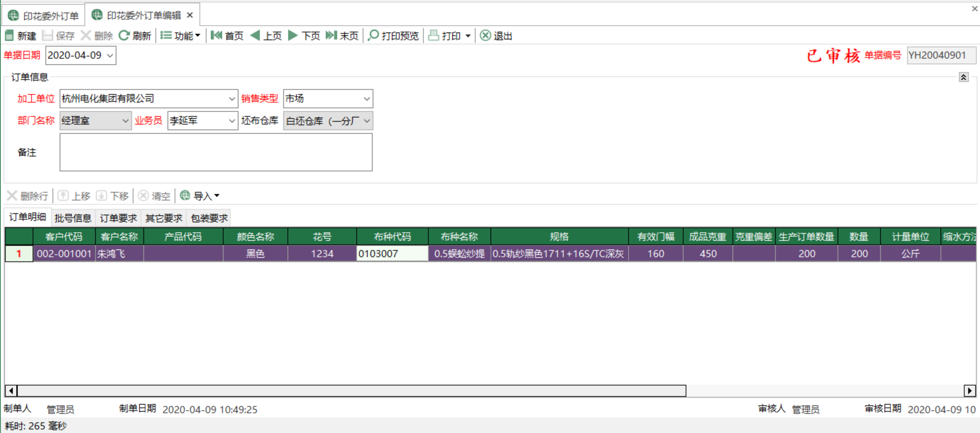
Task: Click 制单日期 value 2020-04-09 10:49:25
Action: tap(210, 409)
